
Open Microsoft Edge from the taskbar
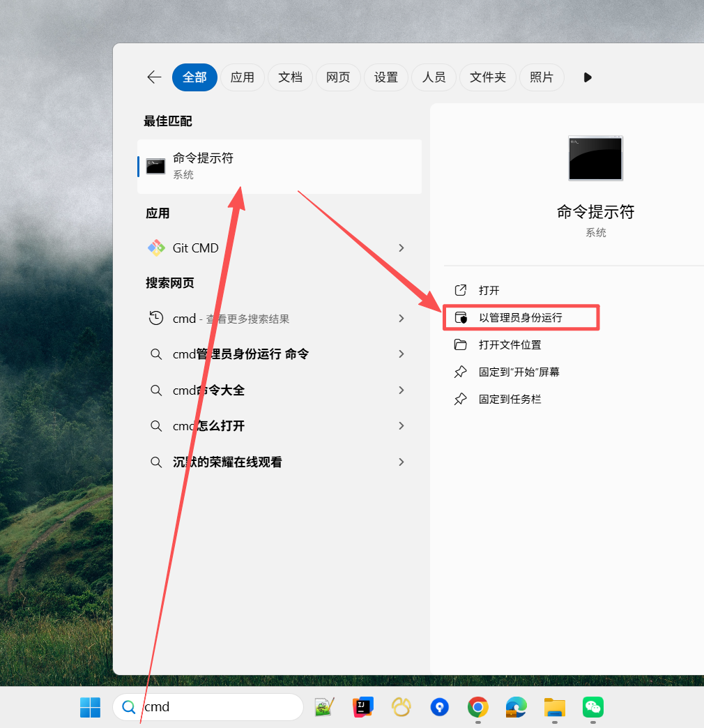coord(516,707)
